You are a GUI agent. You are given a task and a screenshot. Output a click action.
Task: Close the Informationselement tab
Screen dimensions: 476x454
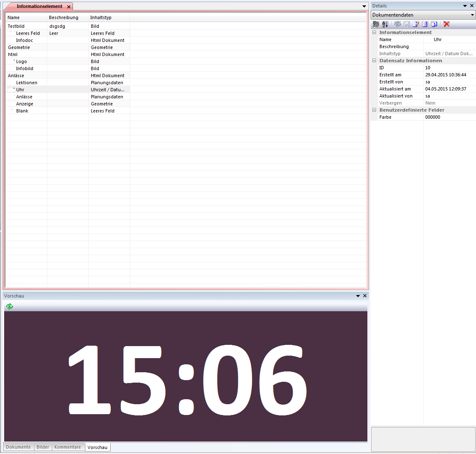[x=69, y=7]
